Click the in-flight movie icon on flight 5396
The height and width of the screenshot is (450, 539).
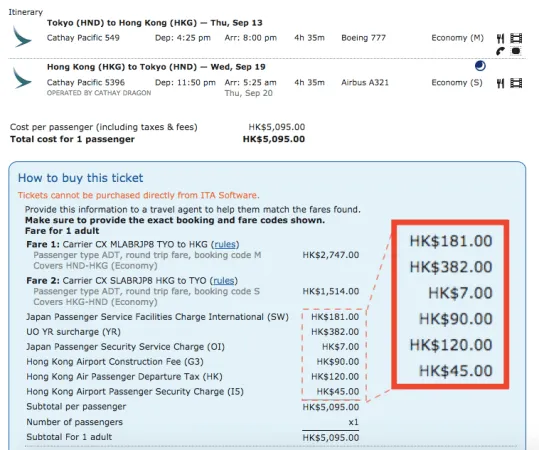[516, 83]
